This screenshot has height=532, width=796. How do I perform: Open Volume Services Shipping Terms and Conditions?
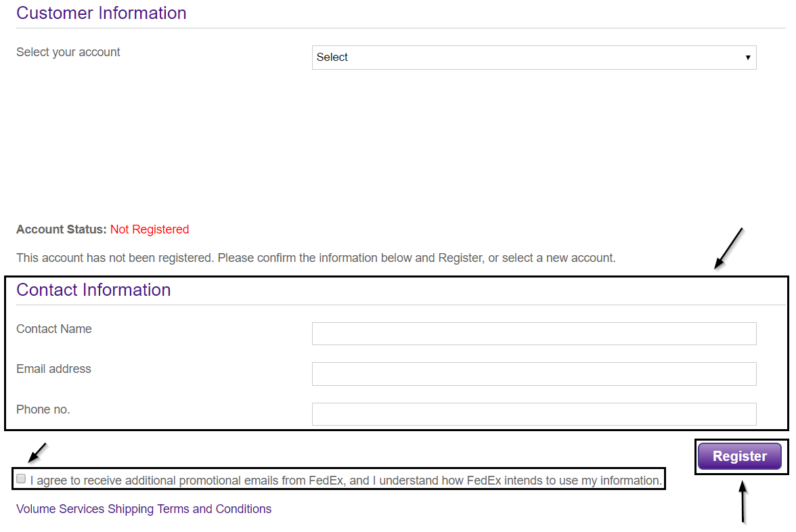click(143, 509)
